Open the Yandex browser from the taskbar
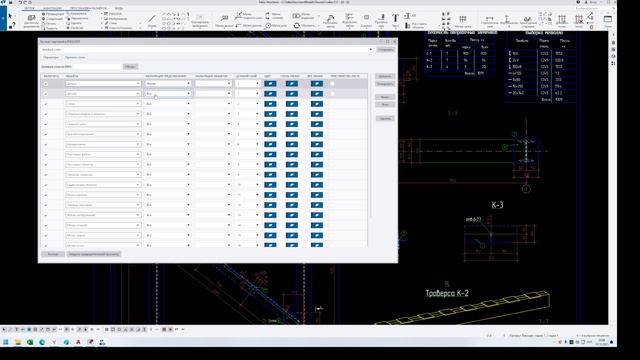 pyautogui.click(x=54, y=342)
